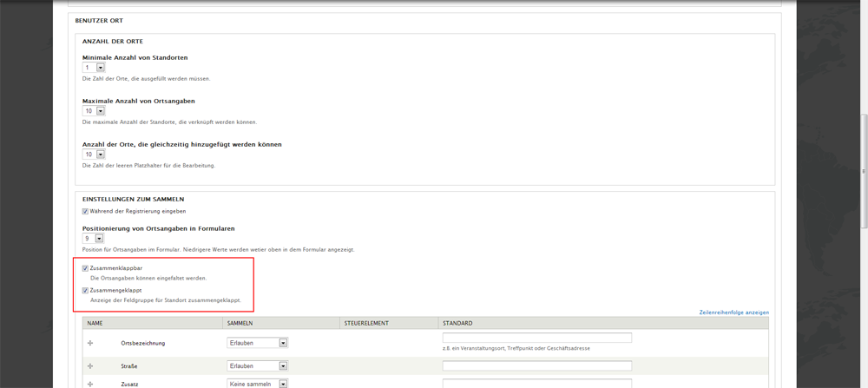Click the Zusatz standard value field
Viewport: 868px width, 388px height.
tap(536, 383)
